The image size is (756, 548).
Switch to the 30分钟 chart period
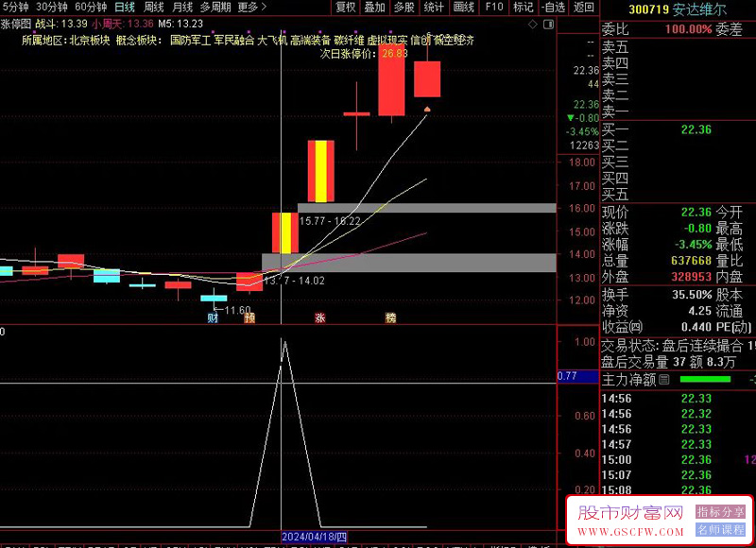52,7
